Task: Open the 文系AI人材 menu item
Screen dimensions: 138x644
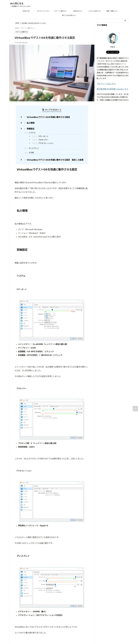Action: 26,11
